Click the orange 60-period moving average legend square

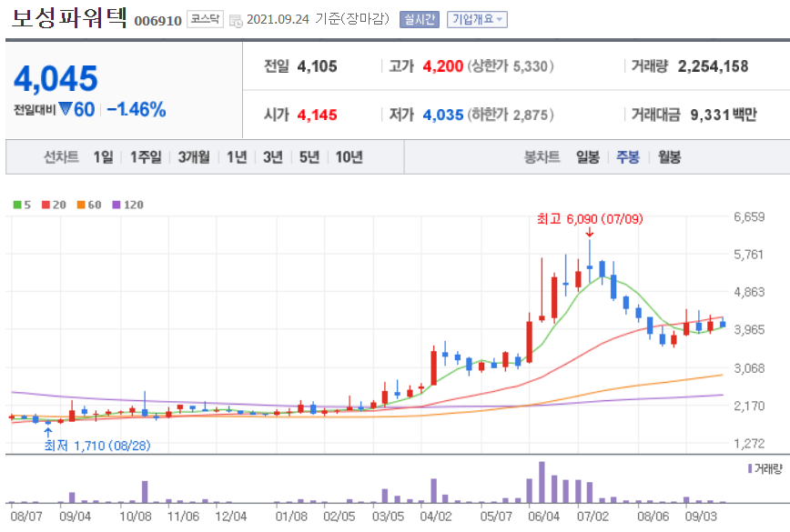coord(80,204)
